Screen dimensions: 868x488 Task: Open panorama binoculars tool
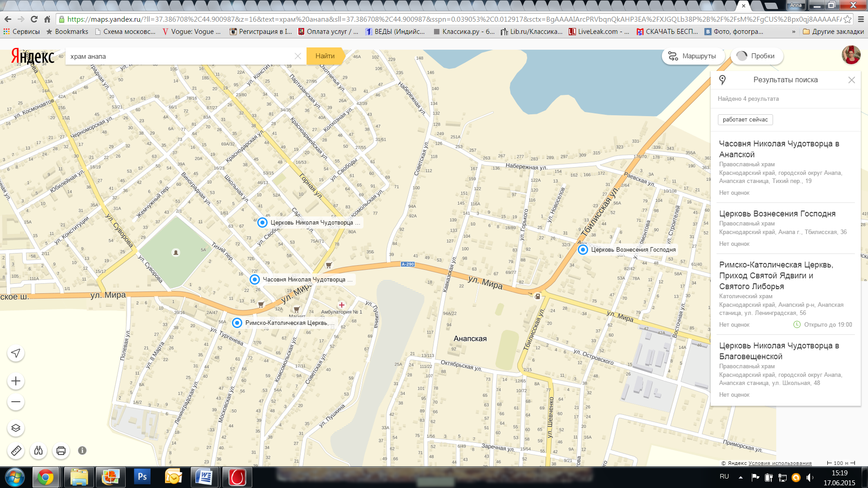coord(38,450)
